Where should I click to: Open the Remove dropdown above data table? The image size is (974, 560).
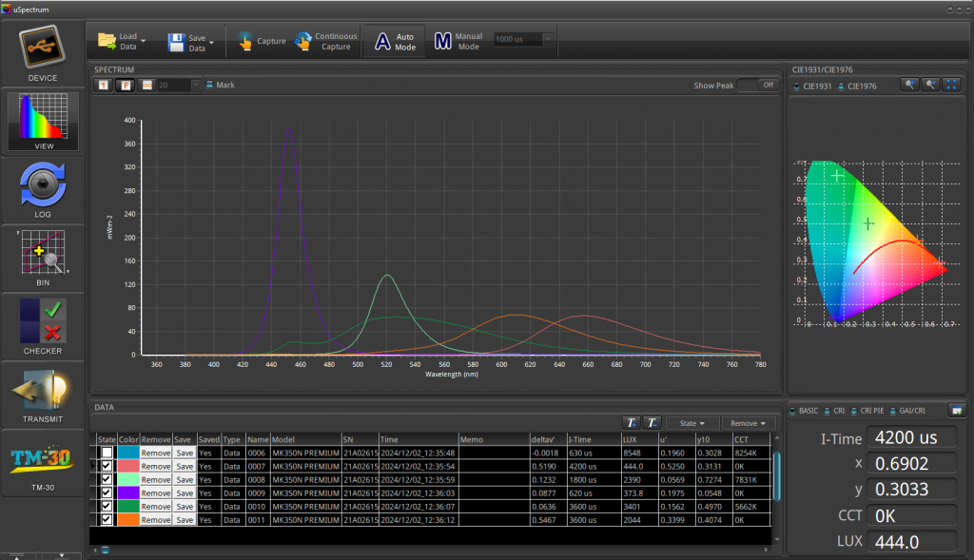749,423
